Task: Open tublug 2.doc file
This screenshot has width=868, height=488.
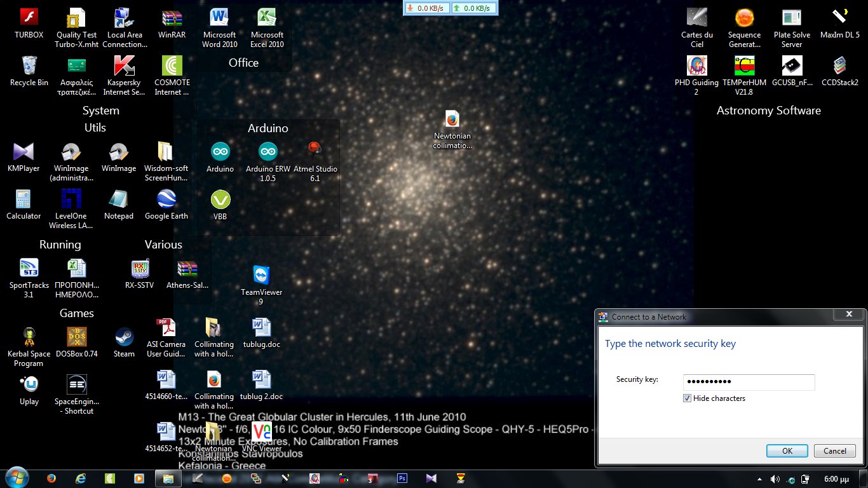Action: pos(261,386)
